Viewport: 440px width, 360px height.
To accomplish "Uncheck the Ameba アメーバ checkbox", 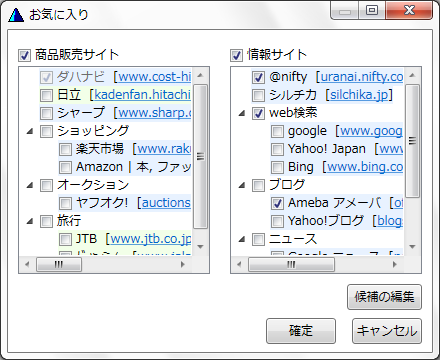I will [x=277, y=203].
